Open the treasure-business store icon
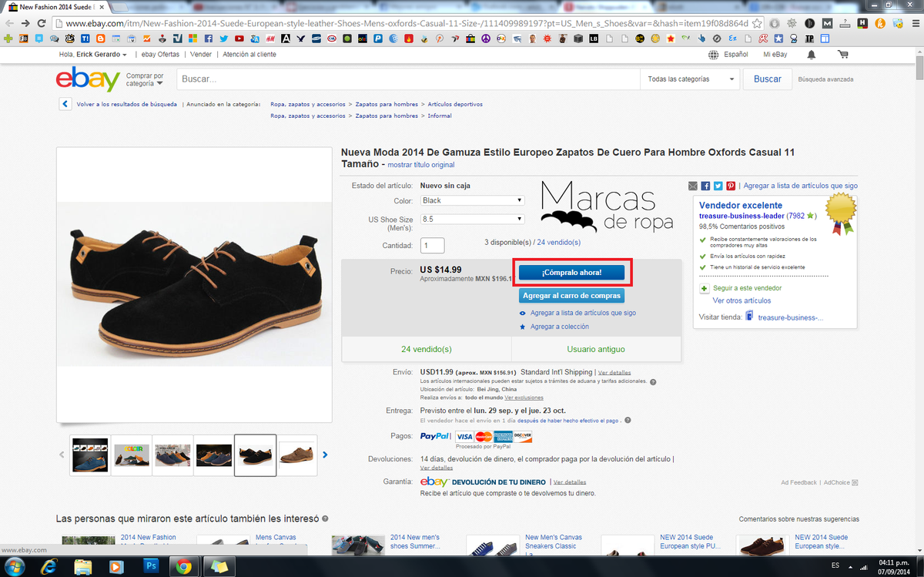This screenshot has width=924, height=577. [749, 316]
